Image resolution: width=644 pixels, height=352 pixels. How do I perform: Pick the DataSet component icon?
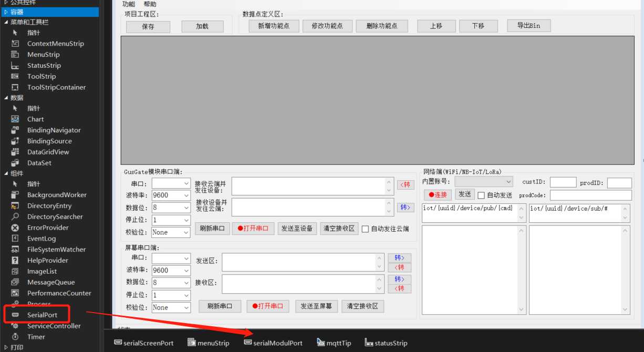15,163
